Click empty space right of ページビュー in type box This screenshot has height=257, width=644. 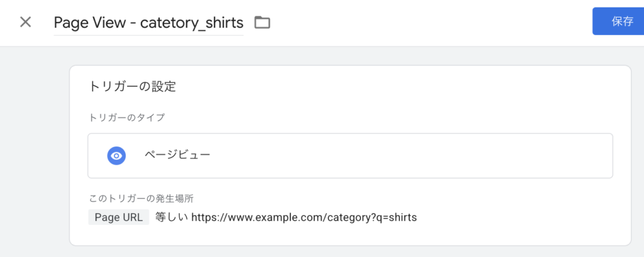(409, 155)
